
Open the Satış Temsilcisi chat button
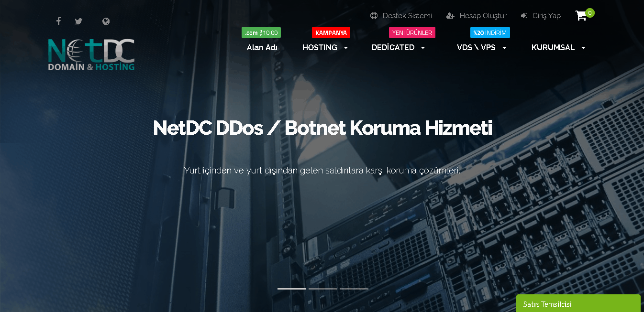[578, 303]
